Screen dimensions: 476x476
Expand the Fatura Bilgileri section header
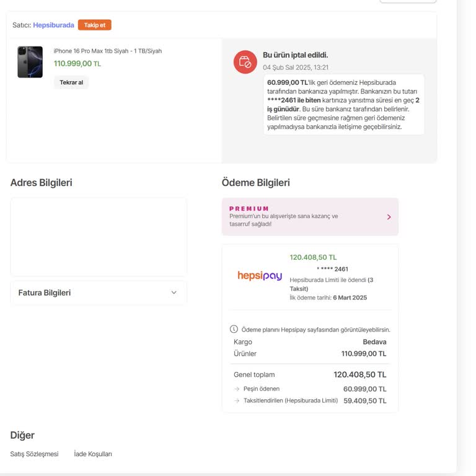[45, 293]
